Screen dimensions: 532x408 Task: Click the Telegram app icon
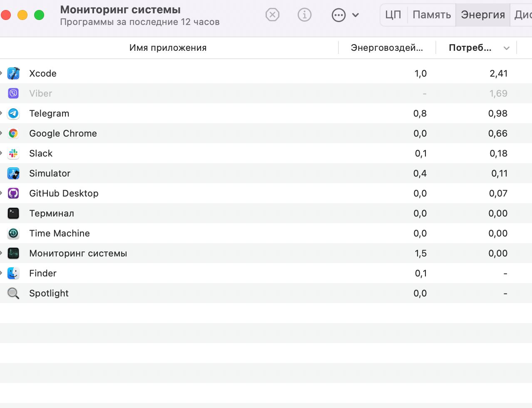pos(13,113)
